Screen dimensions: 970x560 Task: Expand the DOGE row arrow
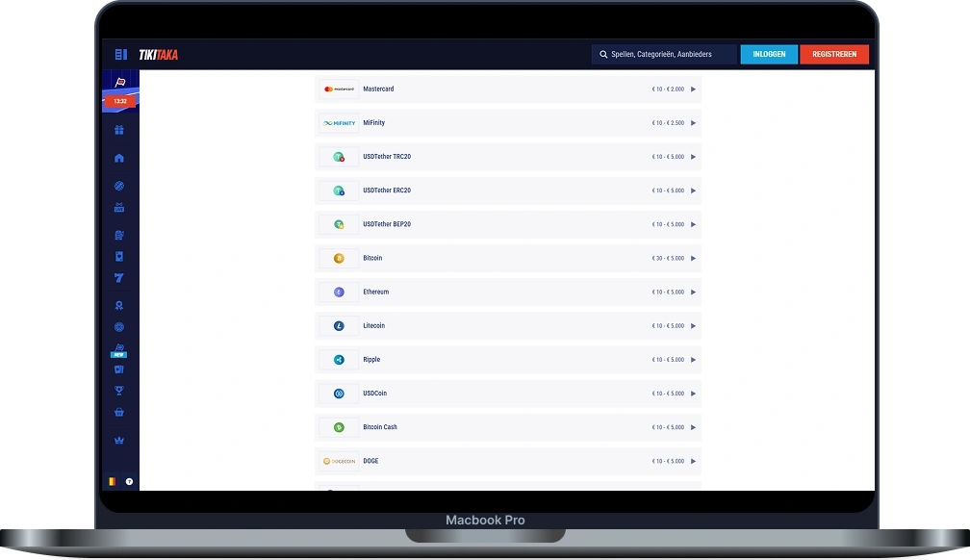point(693,461)
